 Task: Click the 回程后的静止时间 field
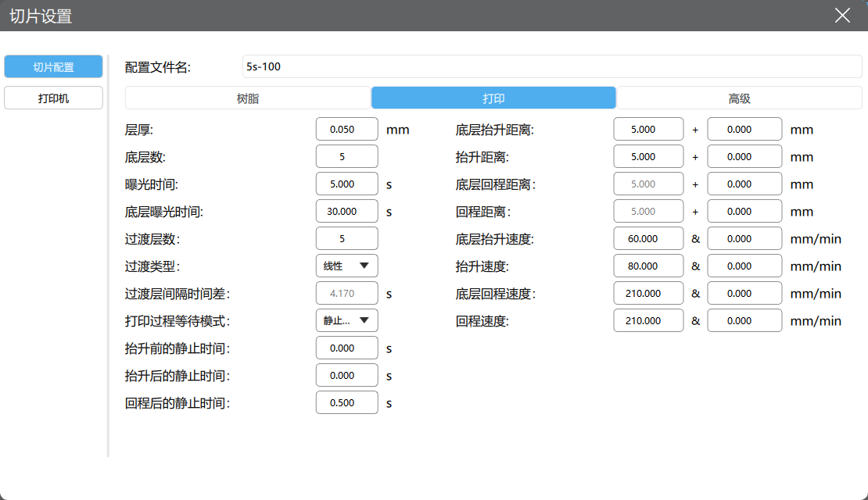point(346,403)
